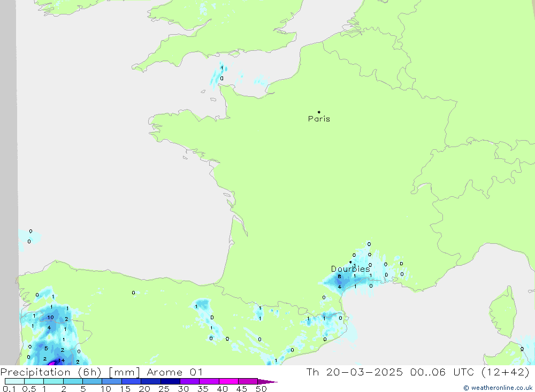
Task: Select the 15–20 mm legend swatch
Action: point(131,381)
